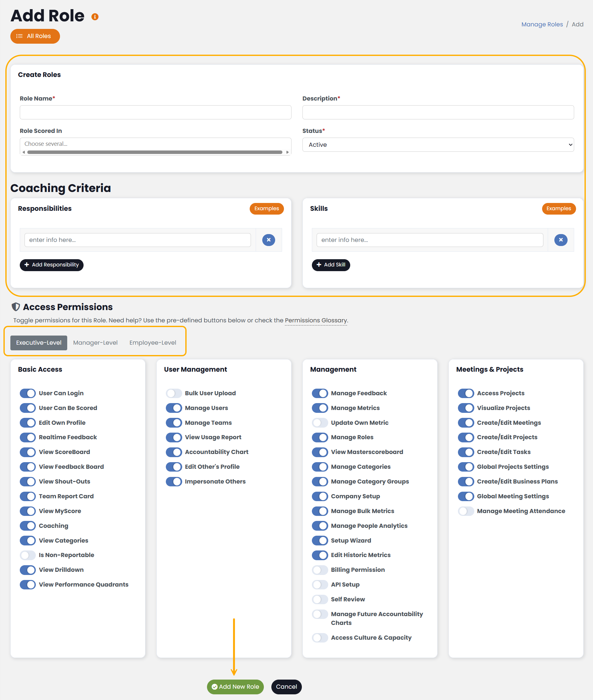The image size is (593, 700).
Task: Click the orange info icon beside Add Role
Action: [x=95, y=17]
